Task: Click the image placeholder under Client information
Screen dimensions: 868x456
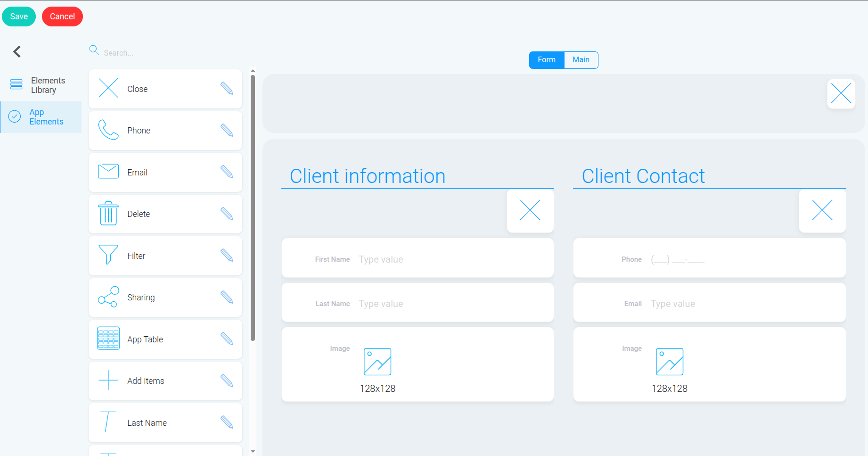Action: [x=377, y=362]
